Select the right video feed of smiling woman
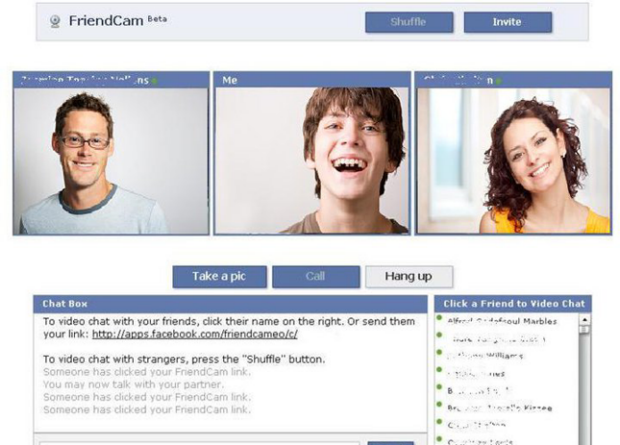620x445 pixels. click(x=513, y=161)
